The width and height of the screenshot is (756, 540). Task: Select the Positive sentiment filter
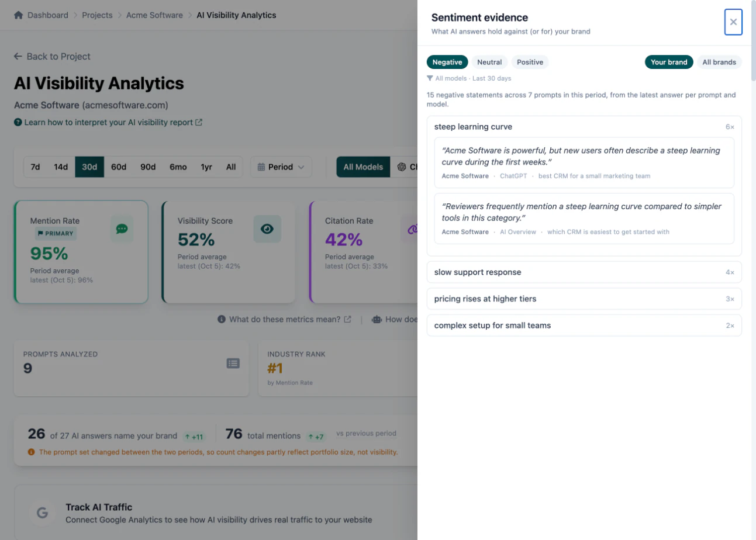530,62
